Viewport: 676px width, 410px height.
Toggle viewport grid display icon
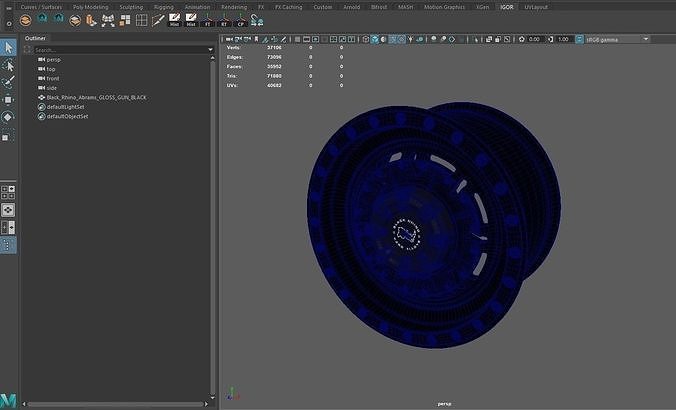point(297,39)
